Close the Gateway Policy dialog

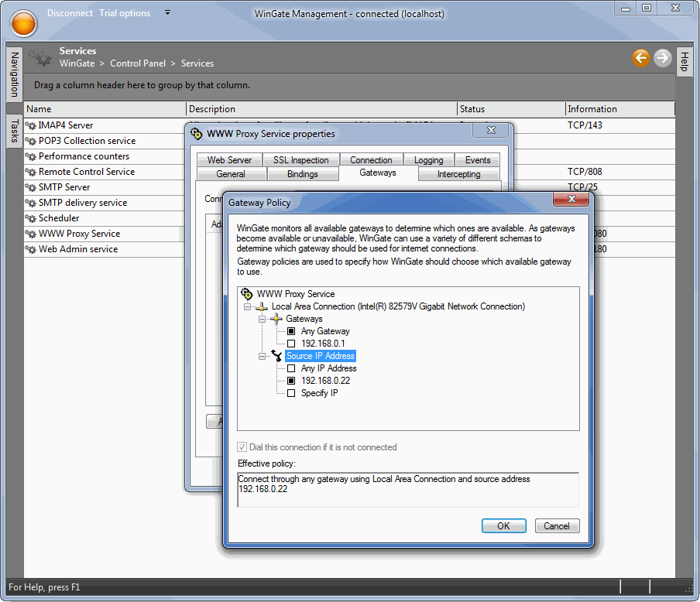click(571, 199)
